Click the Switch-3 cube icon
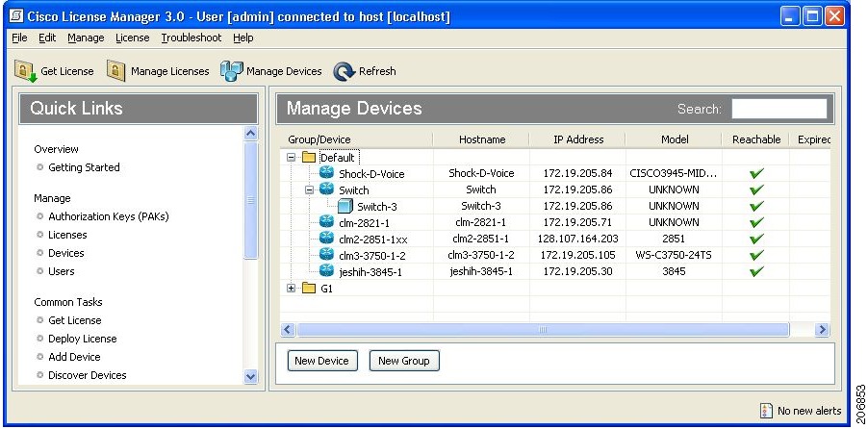The width and height of the screenshot is (868, 429). (x=345, y=207)
